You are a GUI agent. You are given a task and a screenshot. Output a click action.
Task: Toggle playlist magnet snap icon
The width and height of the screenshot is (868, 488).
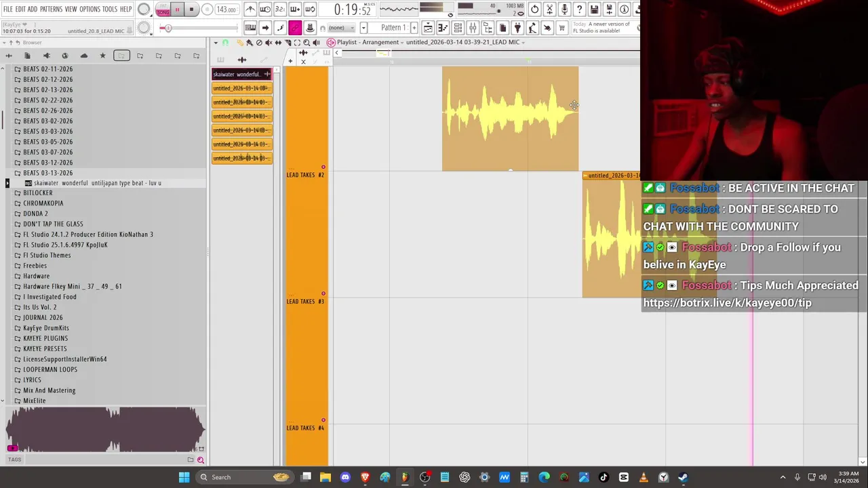(225, 43)
